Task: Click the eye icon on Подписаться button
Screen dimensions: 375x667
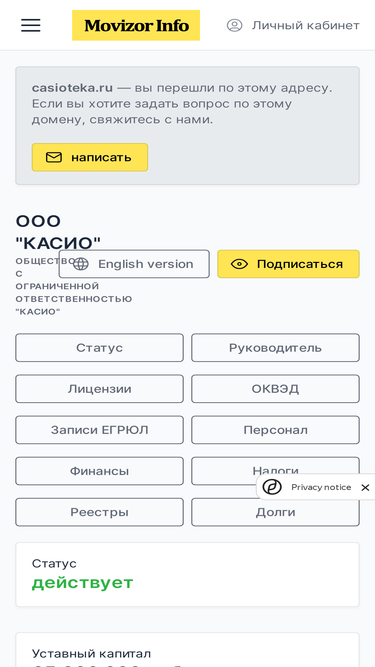Action: pyautogui.click(x=239, y=264)
